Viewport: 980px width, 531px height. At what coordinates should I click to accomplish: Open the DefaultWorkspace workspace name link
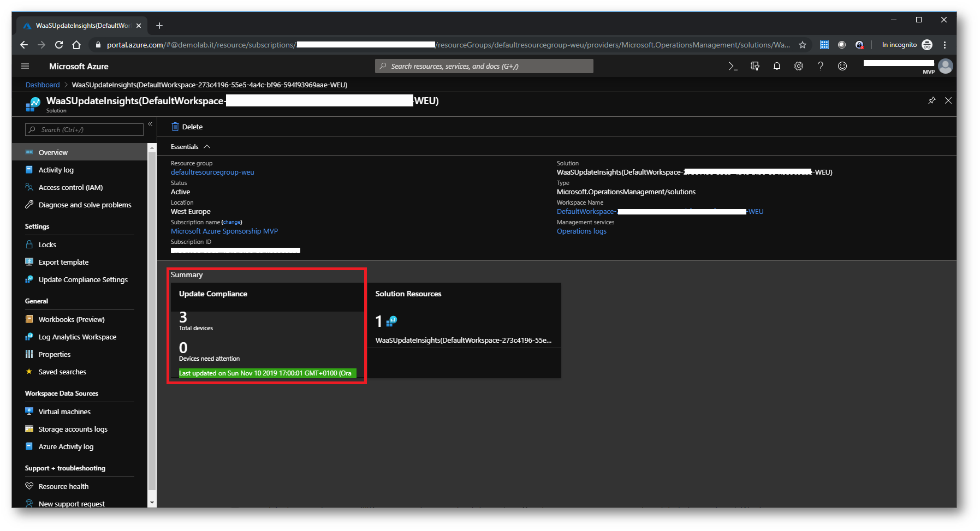coord(660,211)
